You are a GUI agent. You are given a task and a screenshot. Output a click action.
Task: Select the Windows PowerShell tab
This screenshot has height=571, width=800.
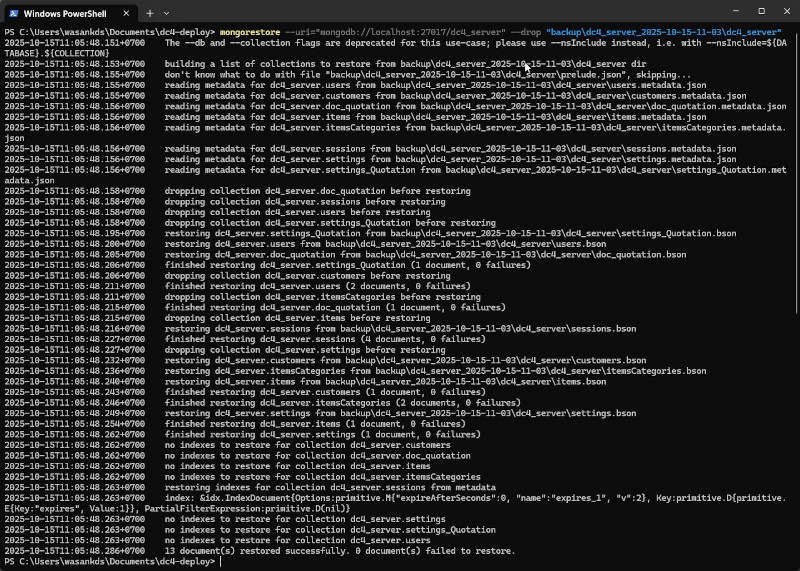pyautogui.click(x=65, y=13)
